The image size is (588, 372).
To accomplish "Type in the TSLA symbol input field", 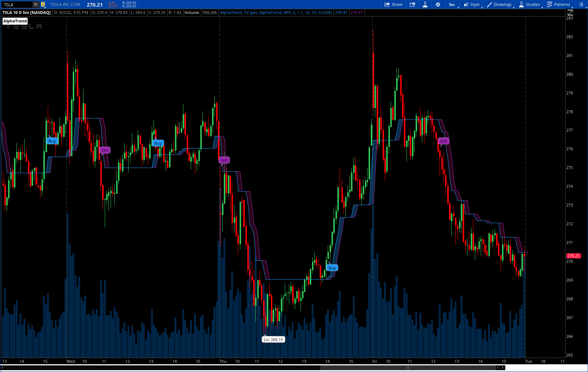I will pos(17,4).
